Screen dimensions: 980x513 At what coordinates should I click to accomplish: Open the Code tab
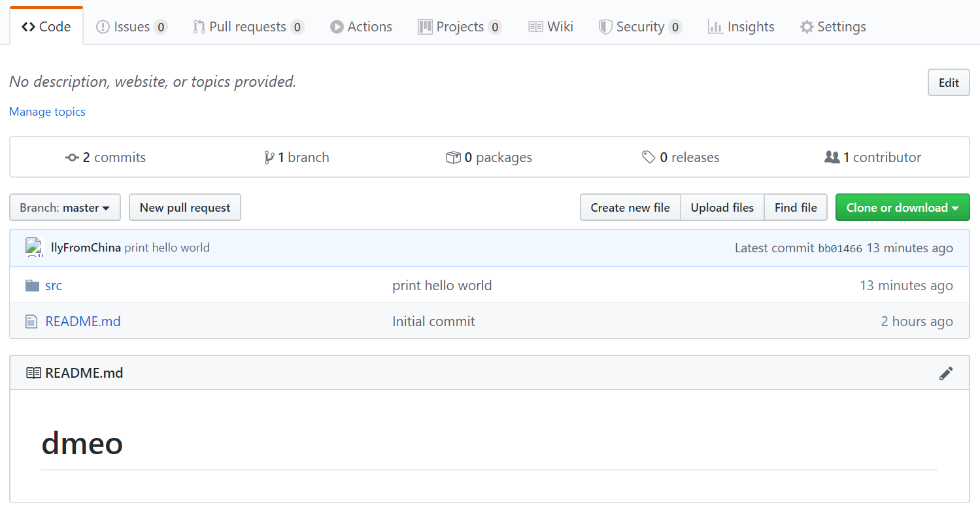tap(46, 27)
